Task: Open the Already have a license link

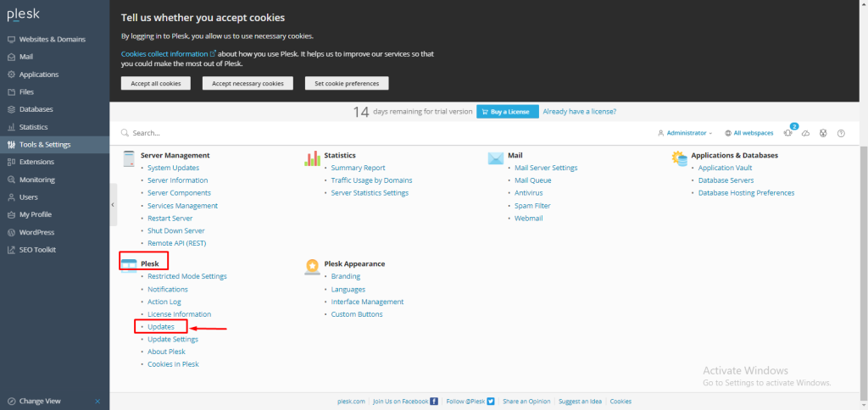Action: 580,111
